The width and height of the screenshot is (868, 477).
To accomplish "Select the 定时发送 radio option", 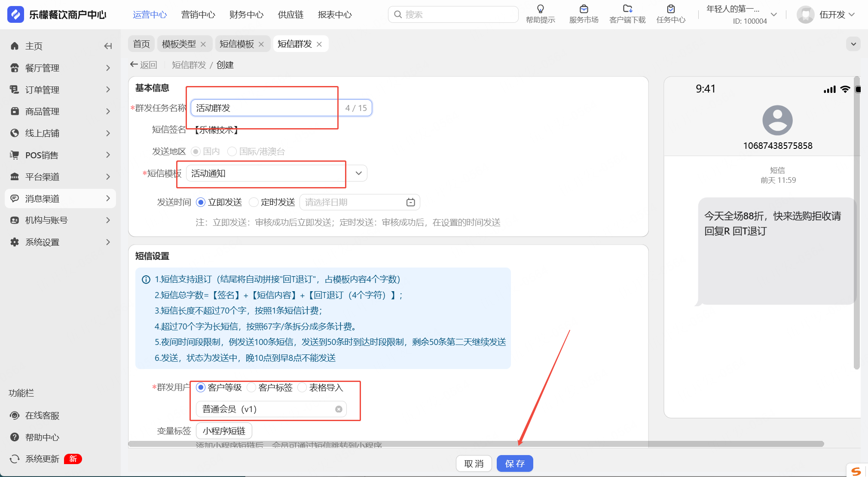I will (254, 202).
